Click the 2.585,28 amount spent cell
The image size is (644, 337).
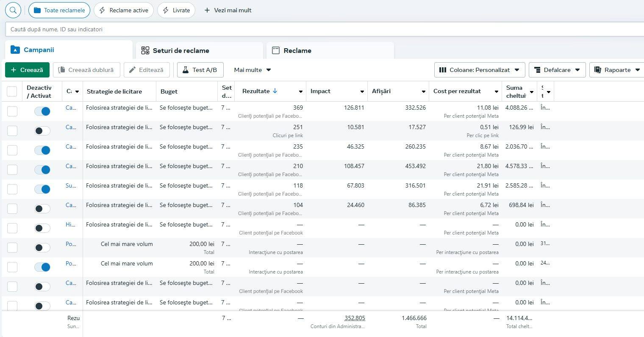click(x=519, y=185)
